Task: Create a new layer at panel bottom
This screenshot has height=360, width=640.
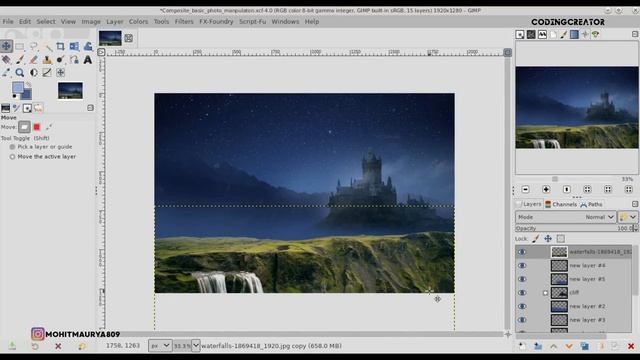Action: [522, 346]
